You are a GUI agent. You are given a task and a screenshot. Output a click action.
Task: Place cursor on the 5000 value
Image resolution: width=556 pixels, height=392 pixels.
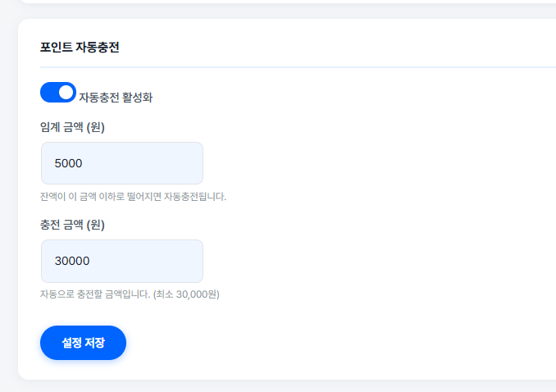pyautogui.click(x=69, y=163)
